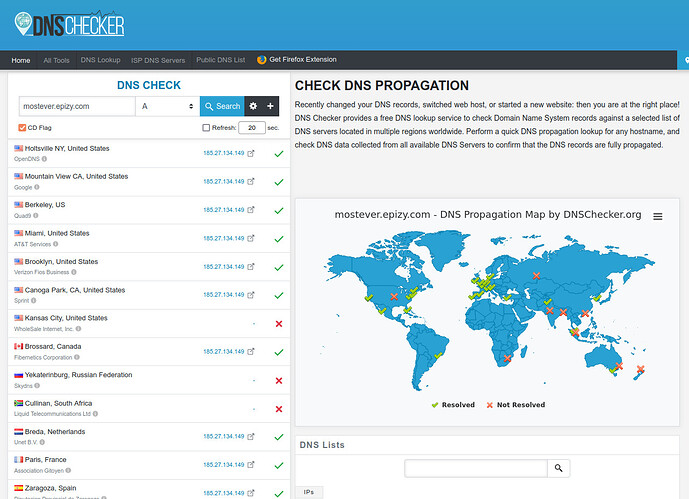Click the search magnifier in DNS Lists
Viewport: 689px width, 499px height.
point(558,468)
